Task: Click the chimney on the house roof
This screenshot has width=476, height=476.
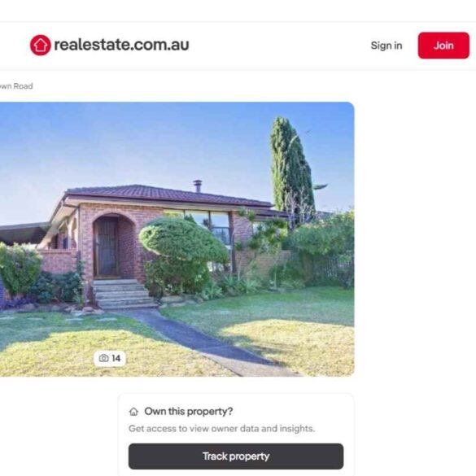Action: coord(198,186)
